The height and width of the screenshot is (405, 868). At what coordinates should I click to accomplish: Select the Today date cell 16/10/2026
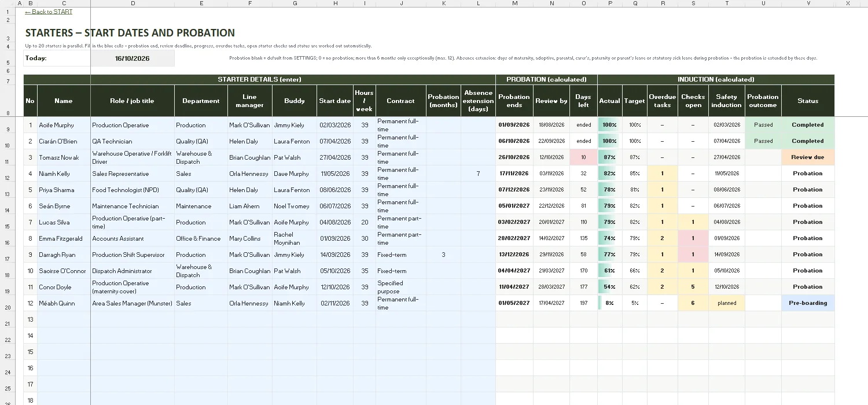pos(133,58)
